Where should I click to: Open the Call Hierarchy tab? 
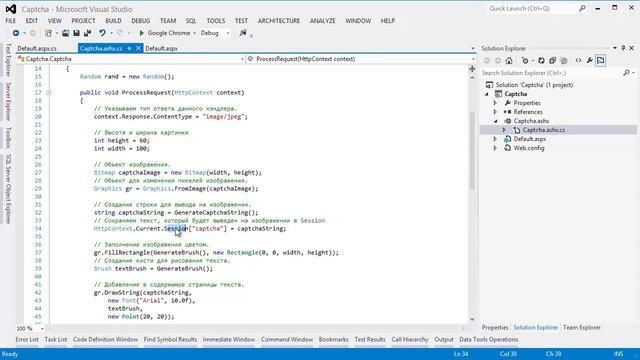click(x=410, y=340)
